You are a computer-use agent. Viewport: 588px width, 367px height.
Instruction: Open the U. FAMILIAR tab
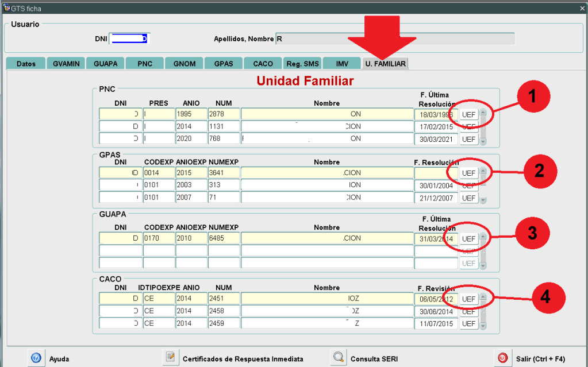tap(385, 64)
